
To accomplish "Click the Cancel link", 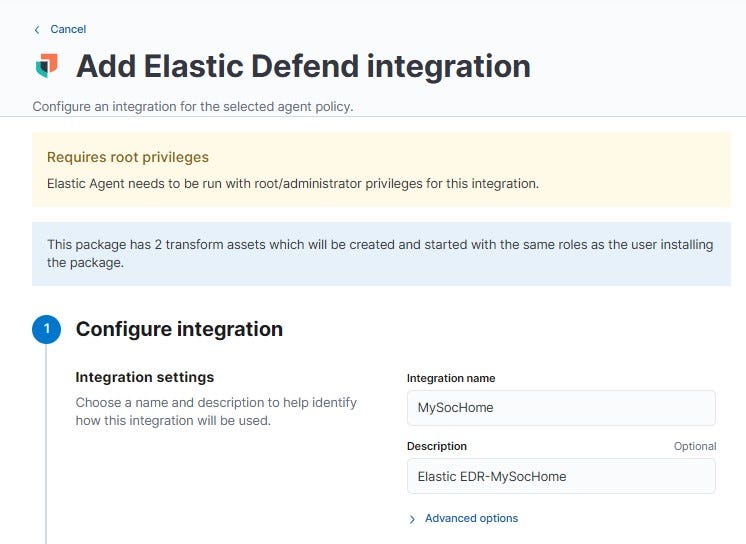I will (68, 29).
